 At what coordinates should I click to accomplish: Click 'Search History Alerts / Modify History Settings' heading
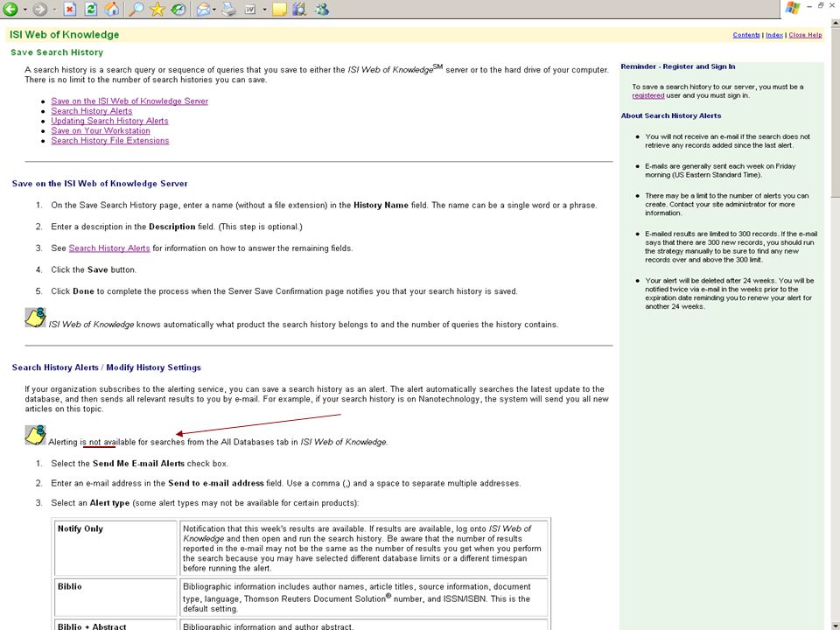(x=107, y=367)
